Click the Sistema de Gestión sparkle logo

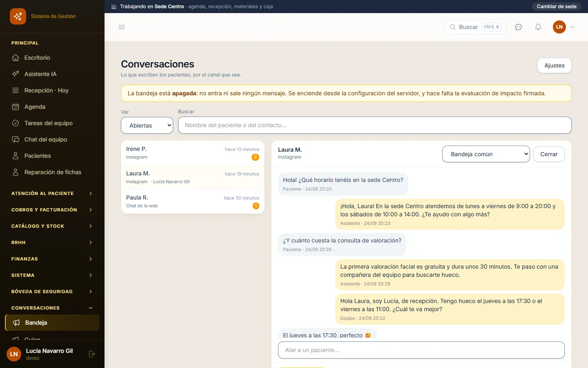click(18, 16)
